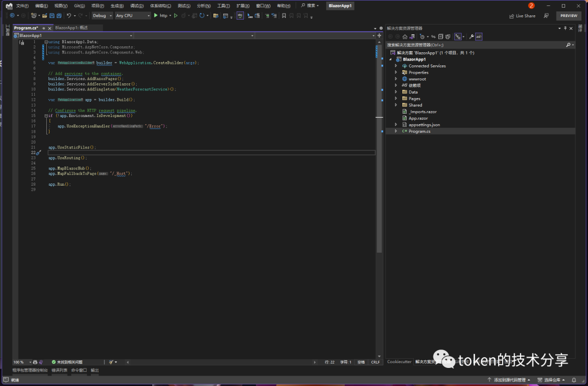Image resolution: width=588 pixels, height=386 pixels.
Task: Click 添加到源代码管理 in status bar
Action: click(x=509, y=380)
